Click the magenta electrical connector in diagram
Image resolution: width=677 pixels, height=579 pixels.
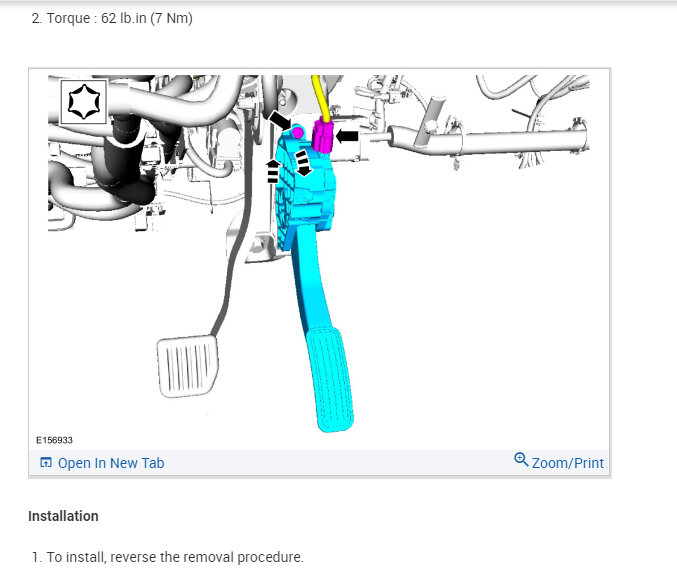coord(322,135)
